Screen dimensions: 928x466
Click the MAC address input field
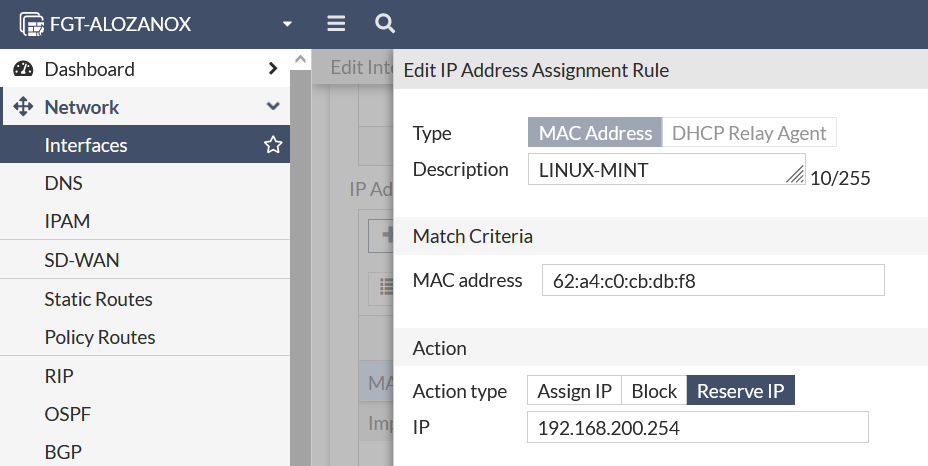click(713, 281)
